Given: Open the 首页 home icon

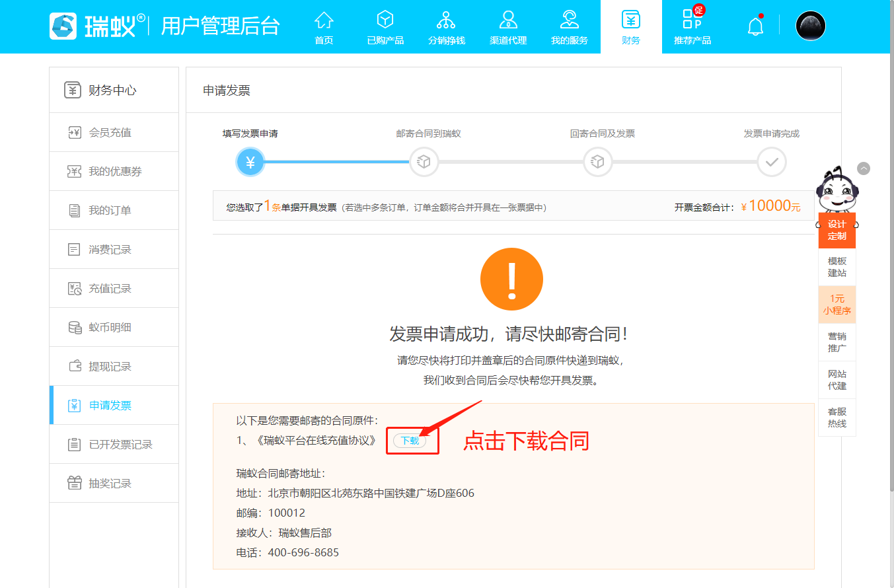Looking at the screenshot, I should click(x=324, y=19).
